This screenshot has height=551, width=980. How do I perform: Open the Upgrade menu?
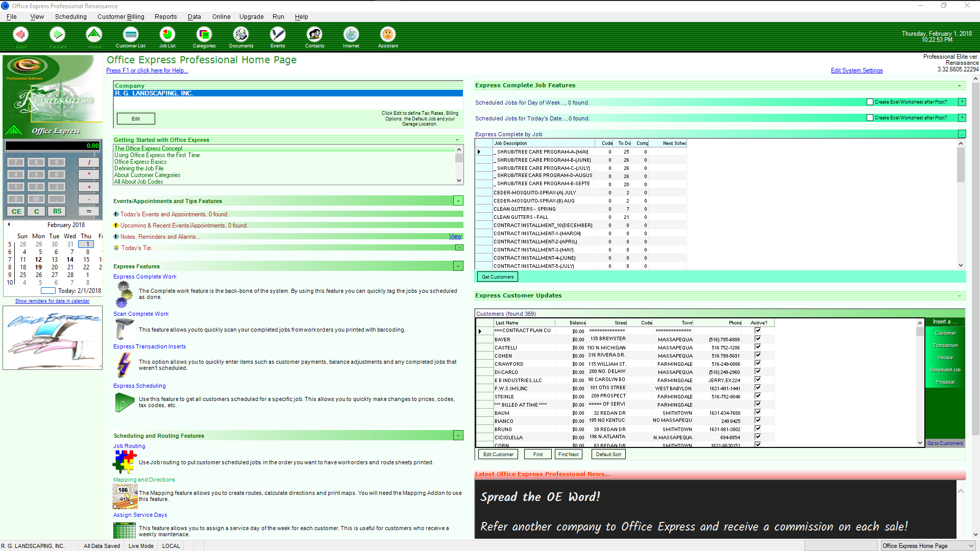(x=252, y=17)
